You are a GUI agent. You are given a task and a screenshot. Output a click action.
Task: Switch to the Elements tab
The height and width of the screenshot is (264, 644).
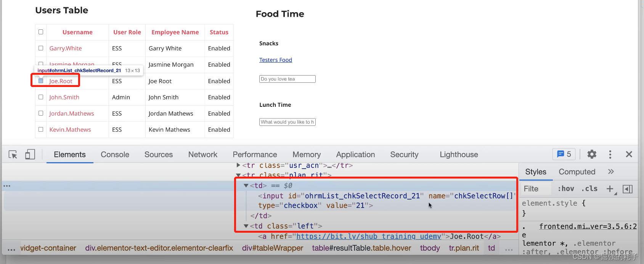(70, 155)
